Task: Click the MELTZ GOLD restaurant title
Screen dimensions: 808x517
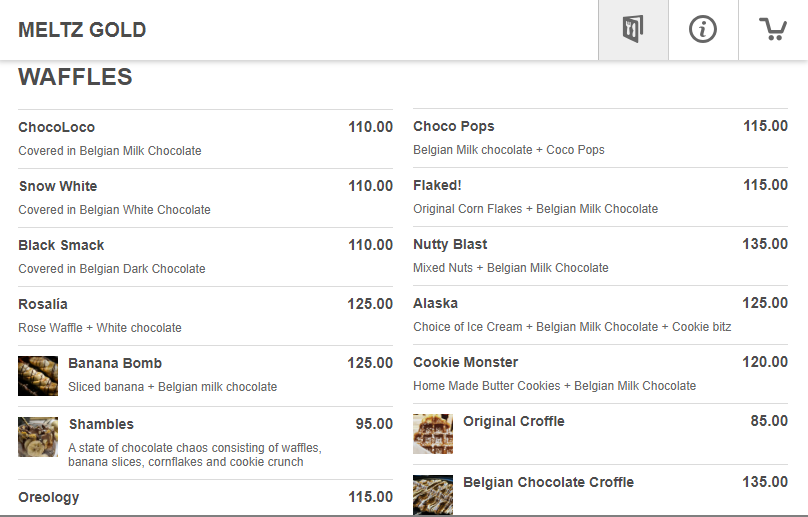Action: [x=82, y=30]
